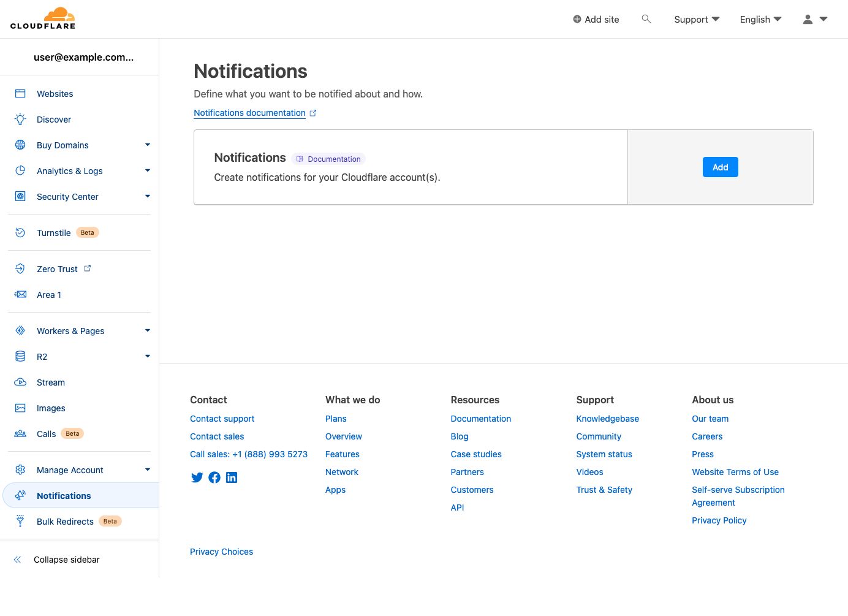Click the Add site label

point(602,20)
